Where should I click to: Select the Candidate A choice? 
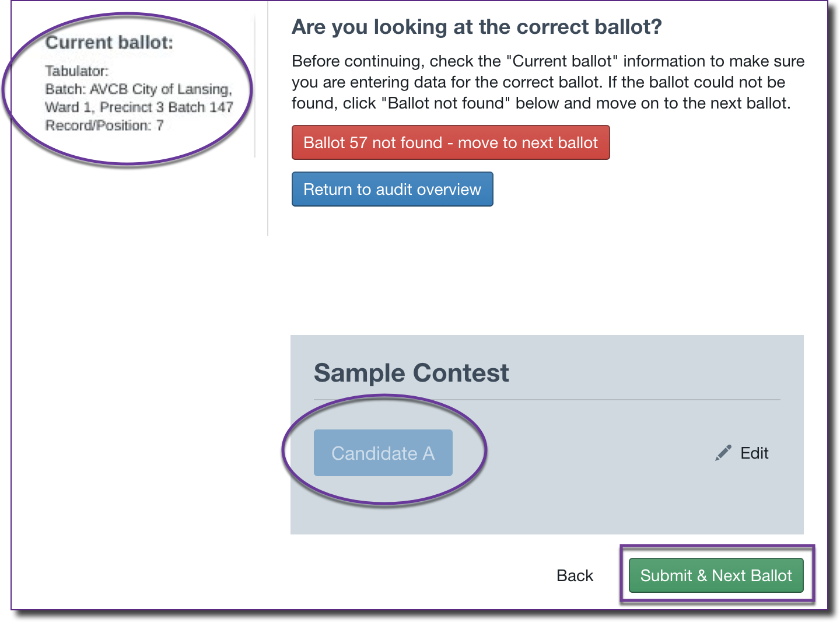tap(383, 453)
